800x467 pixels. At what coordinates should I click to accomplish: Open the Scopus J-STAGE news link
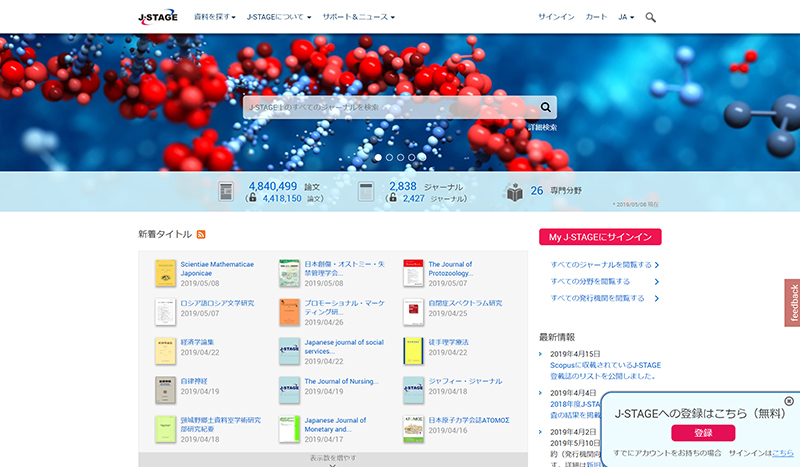coord(605,371)
